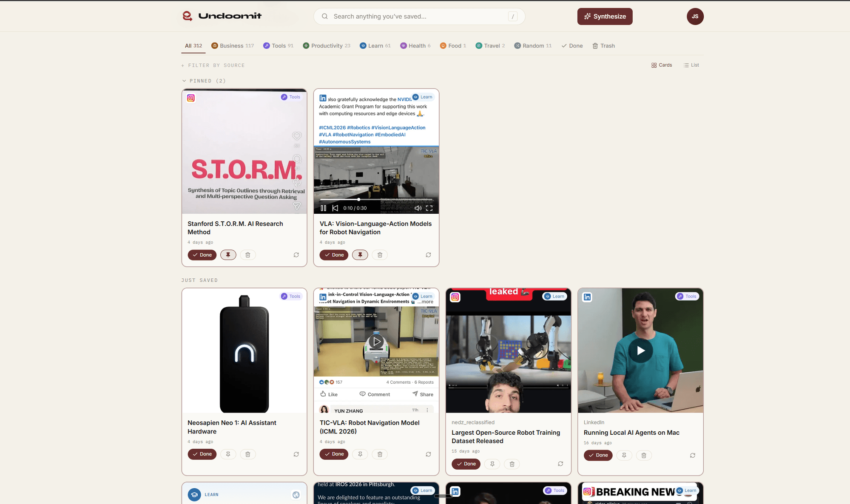Open the Business category tab

click(233, 46)
